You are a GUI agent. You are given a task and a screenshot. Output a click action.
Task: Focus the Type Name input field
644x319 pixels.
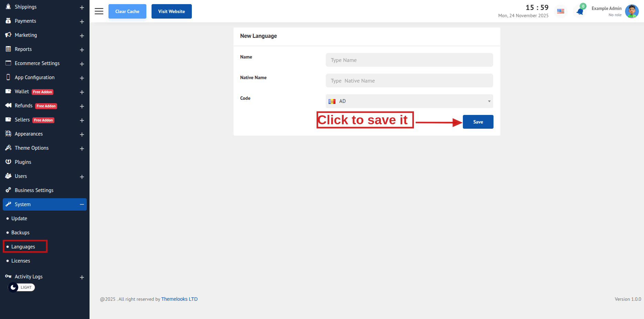point(409,60)
